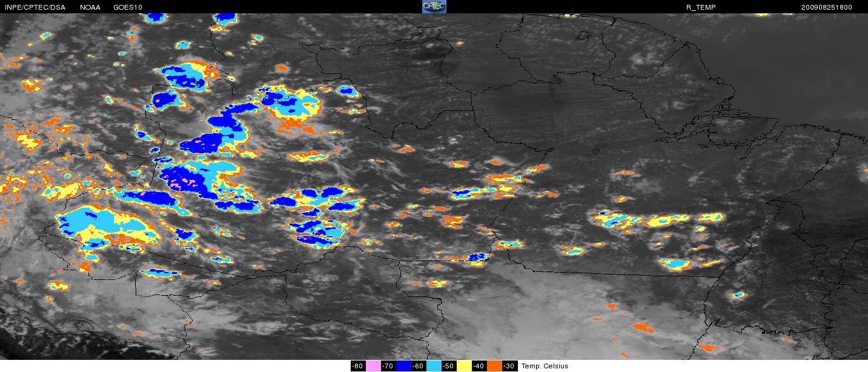
Task: Click the NOAA label
Action: (x=90, y=7)
